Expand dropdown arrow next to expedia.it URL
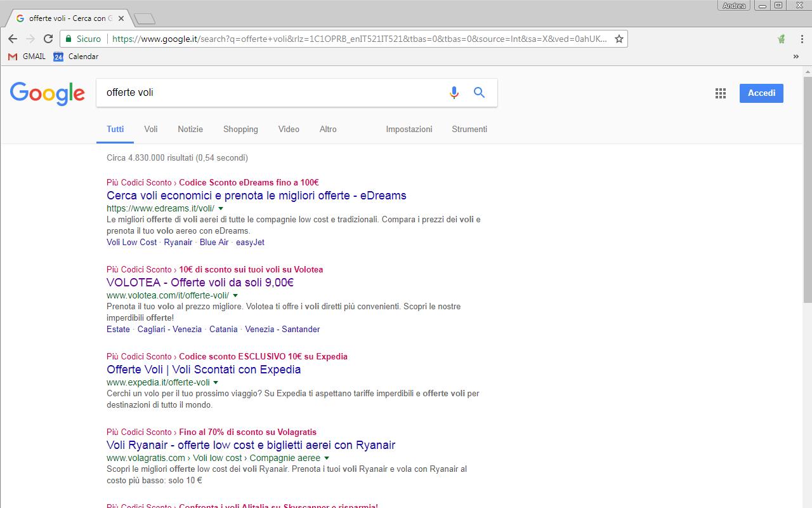 [x=216, y=382]
